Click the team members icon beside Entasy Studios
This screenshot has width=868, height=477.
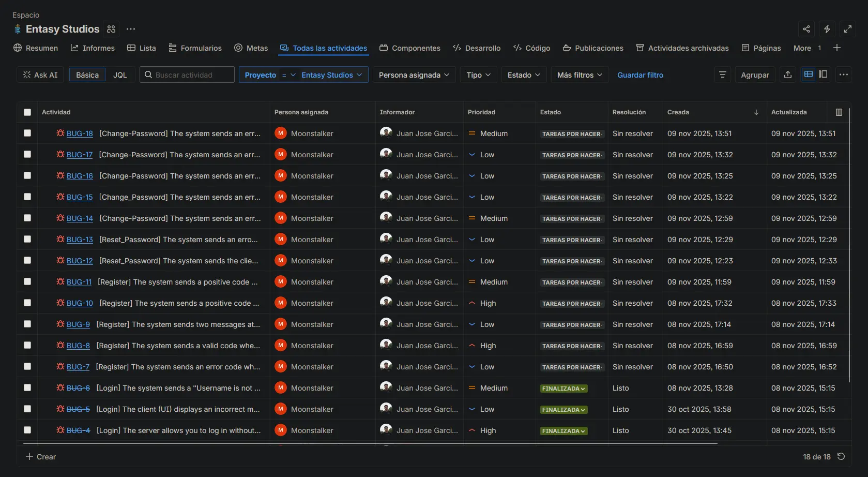click(111, 29)
